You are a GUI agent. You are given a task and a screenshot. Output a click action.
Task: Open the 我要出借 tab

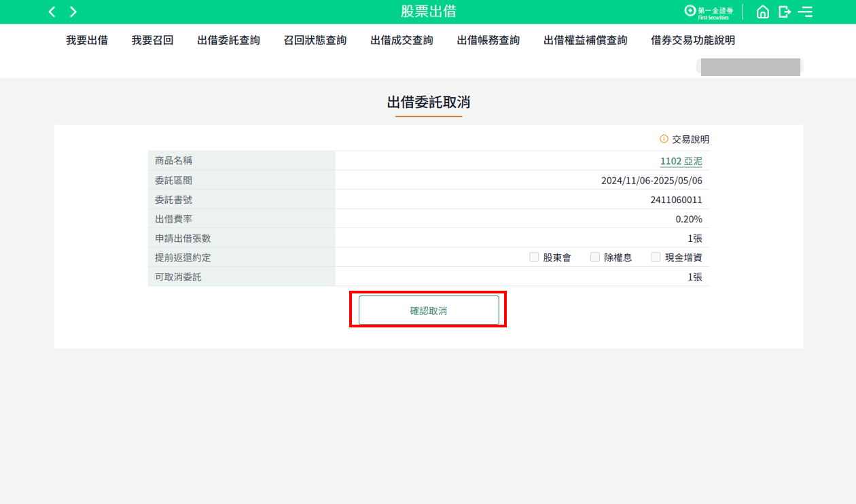pyautogui.click(x=87, y=40)
